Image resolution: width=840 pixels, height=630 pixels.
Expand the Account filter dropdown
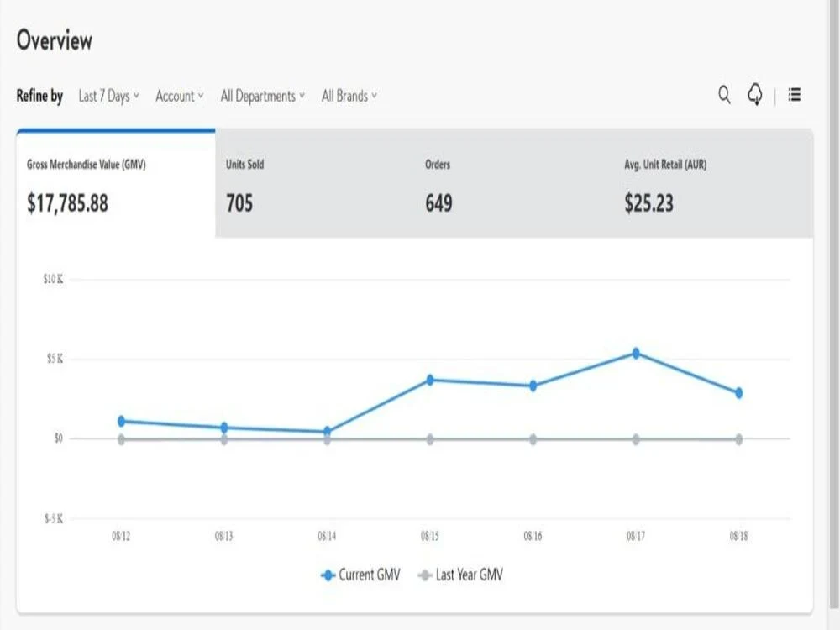click(180, 96)
